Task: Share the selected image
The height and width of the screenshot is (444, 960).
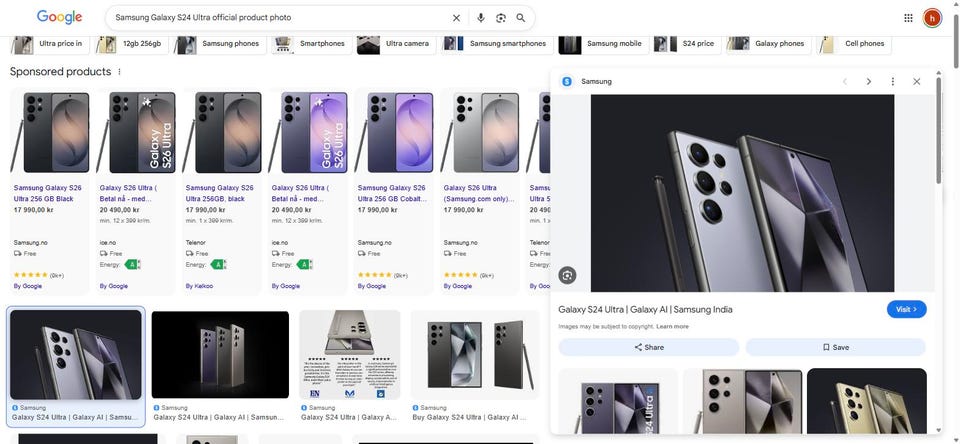Action: (649, 347)
